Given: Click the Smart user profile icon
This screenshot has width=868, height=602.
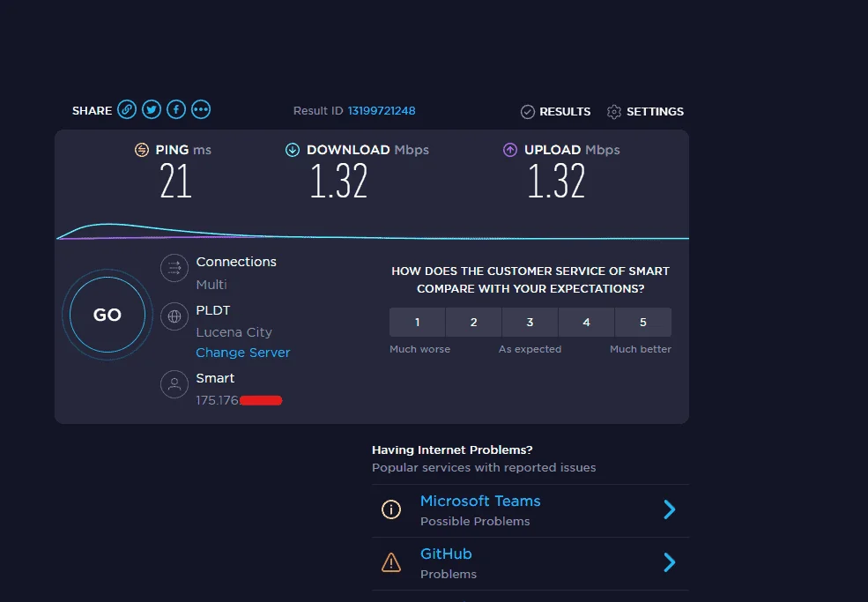Looking at the screenshot, I should click(x=174, y=383).
